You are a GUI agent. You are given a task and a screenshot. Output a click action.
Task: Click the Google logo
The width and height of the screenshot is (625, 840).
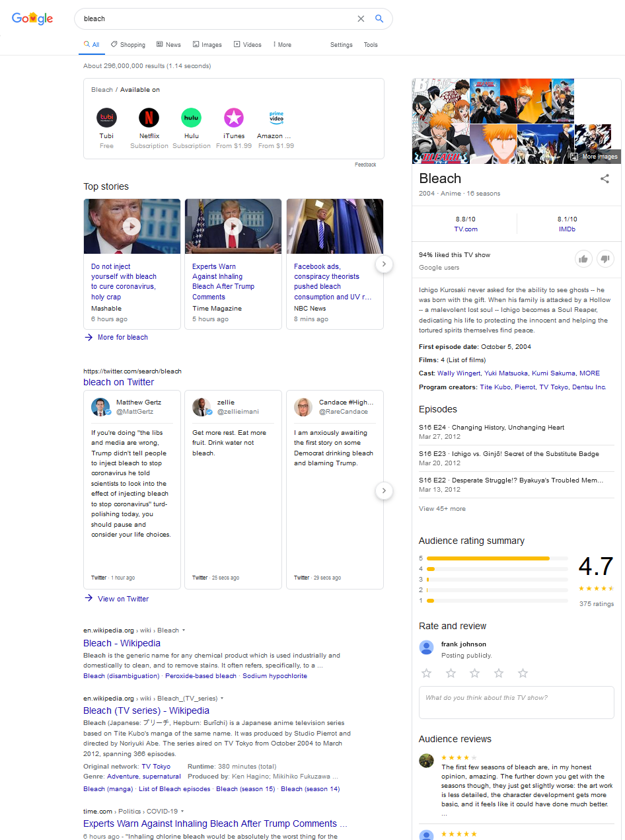click(32, 19)
